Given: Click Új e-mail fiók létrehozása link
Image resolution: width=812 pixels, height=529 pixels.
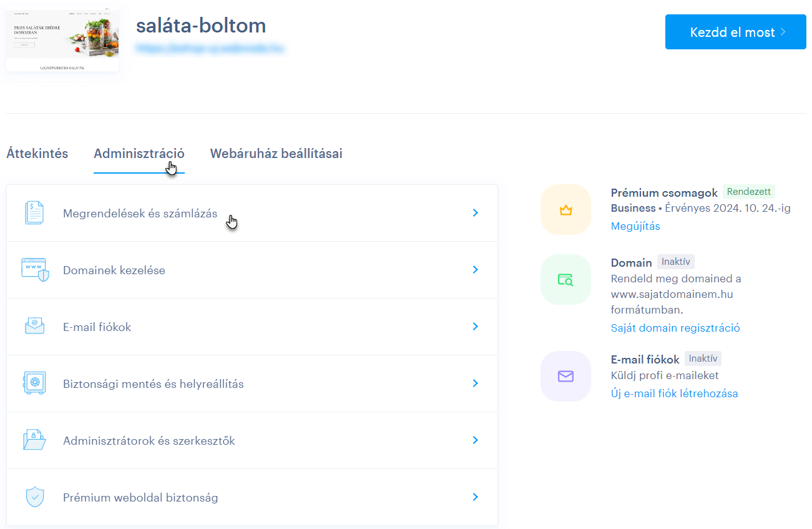Looking at the screenshot, I should coord(674,393).
